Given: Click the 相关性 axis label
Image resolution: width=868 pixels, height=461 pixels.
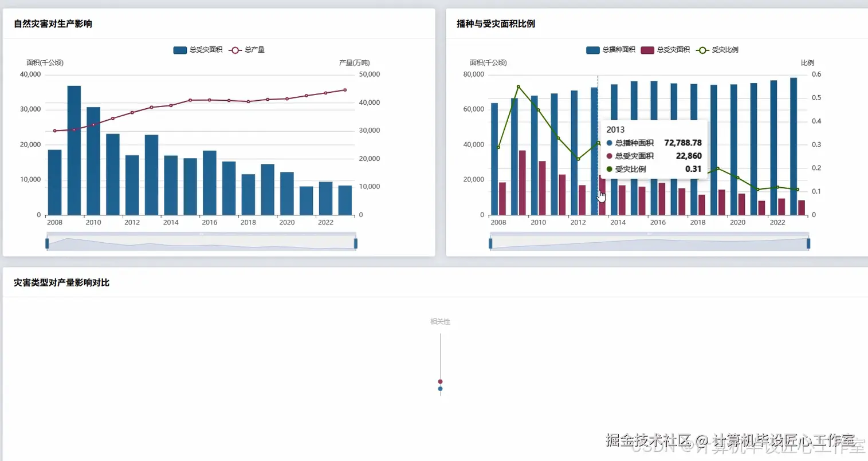Looking at the screenshot, I should (x=440, y=322).
